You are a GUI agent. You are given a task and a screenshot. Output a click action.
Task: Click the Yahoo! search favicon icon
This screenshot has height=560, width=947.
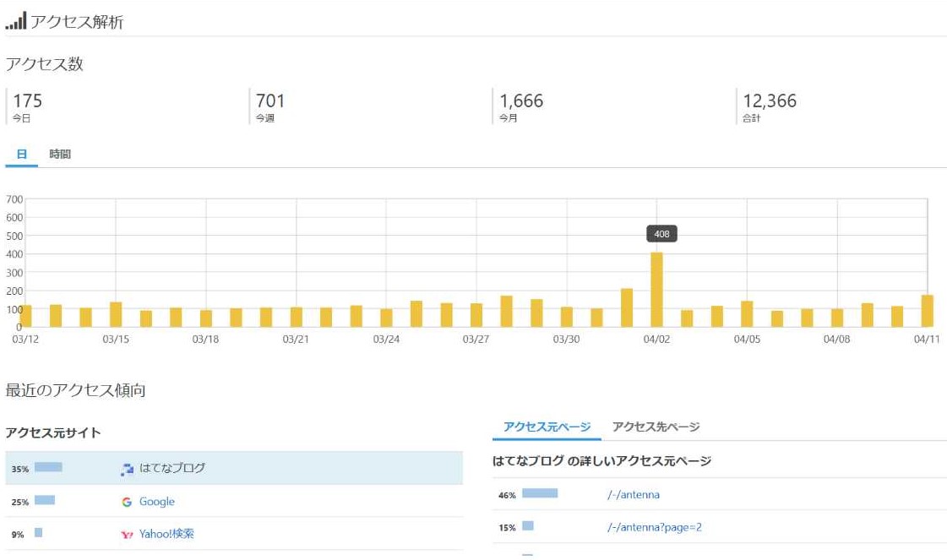click(x=127, y=535)
